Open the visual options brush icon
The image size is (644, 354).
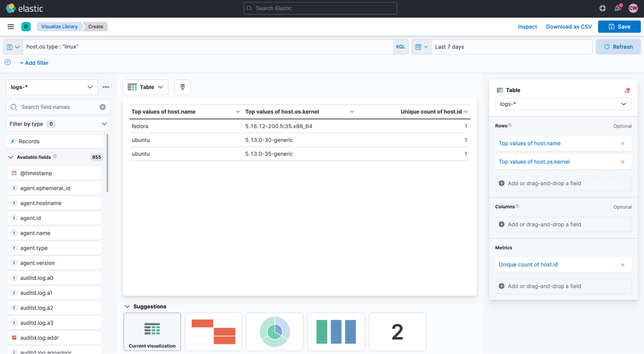182,87
